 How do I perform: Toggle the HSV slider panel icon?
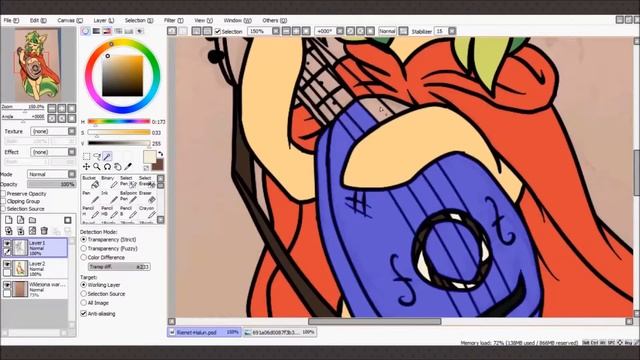tap(107, 31)
